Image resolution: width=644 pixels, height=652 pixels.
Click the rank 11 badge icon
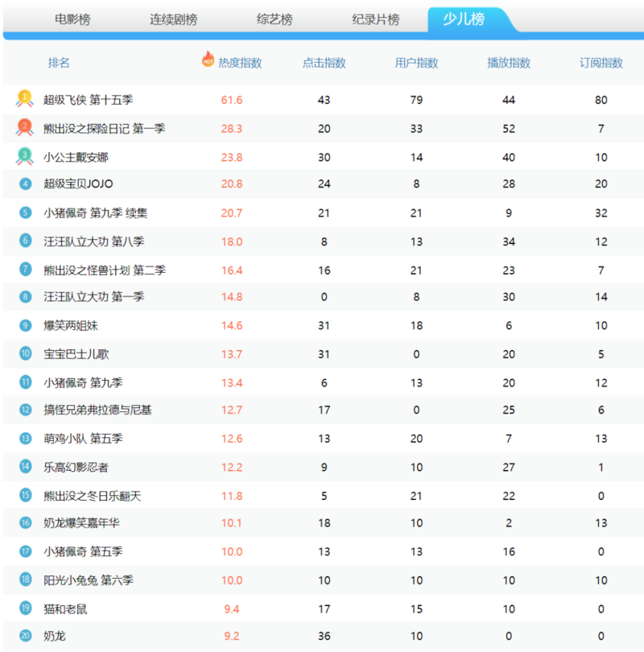coord(26,382)
